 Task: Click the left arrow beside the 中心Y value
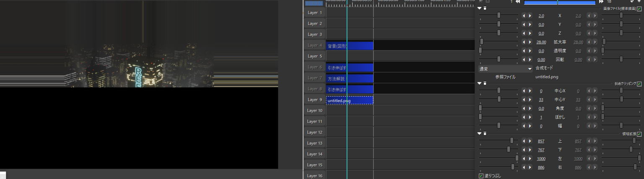click(524, 100)
